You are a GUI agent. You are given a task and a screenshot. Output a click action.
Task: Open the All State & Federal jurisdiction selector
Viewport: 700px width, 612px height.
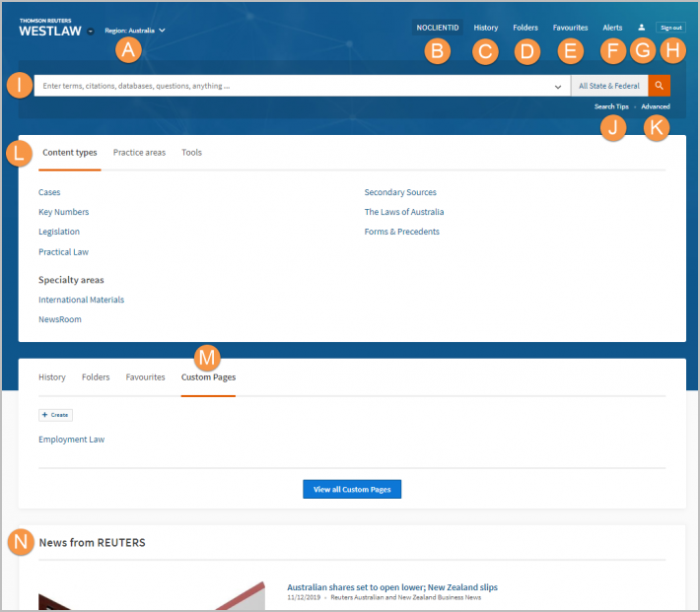point(609,86)
